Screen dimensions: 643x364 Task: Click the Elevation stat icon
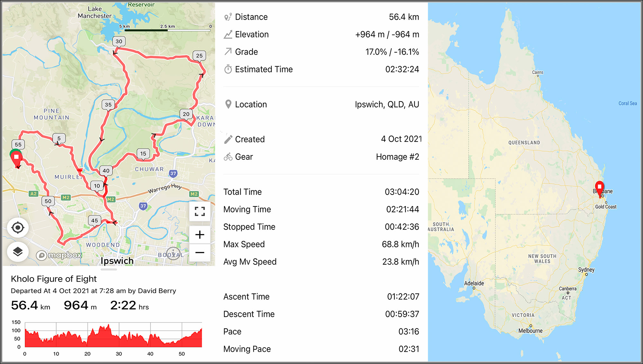pos(228,34)
